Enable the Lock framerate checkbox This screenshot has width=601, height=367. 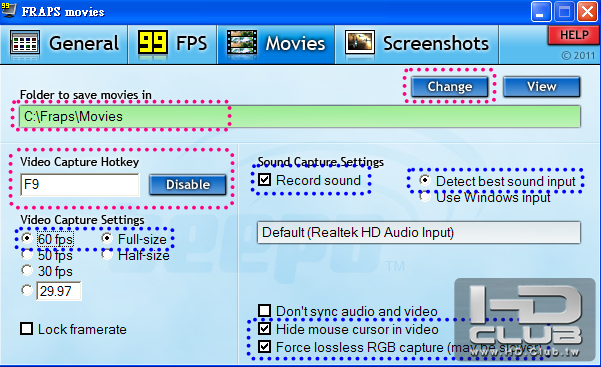click(x=26, y=329)
